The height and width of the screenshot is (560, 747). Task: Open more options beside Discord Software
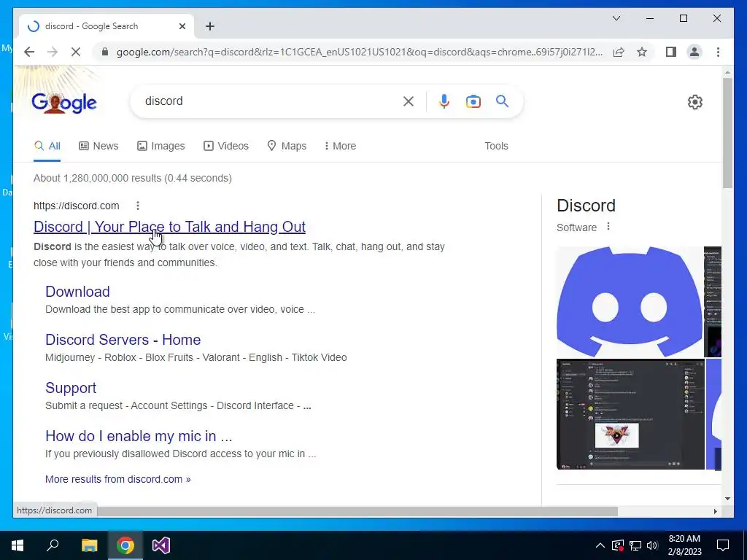click(608, 227)
